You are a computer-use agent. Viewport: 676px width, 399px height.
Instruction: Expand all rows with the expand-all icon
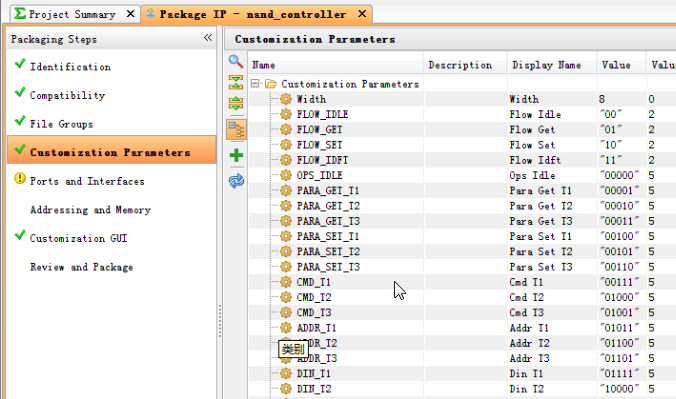pyautogui.click(x=236, y=103)
